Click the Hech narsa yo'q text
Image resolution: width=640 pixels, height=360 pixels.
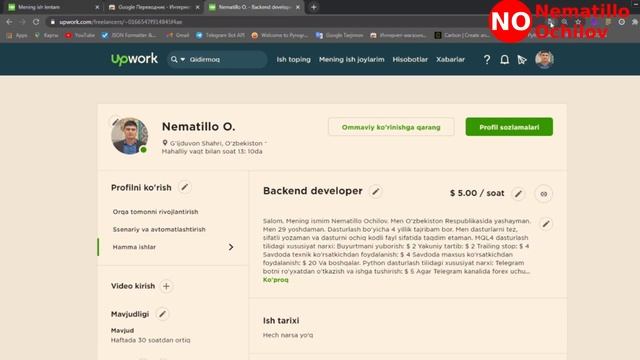click(288, 335)
